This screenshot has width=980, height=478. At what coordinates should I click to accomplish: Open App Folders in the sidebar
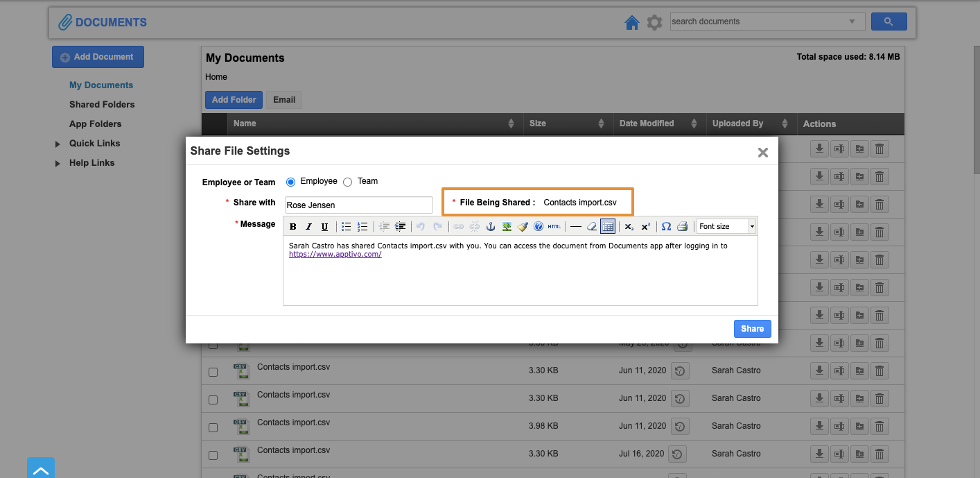click(x=95, y=124)
